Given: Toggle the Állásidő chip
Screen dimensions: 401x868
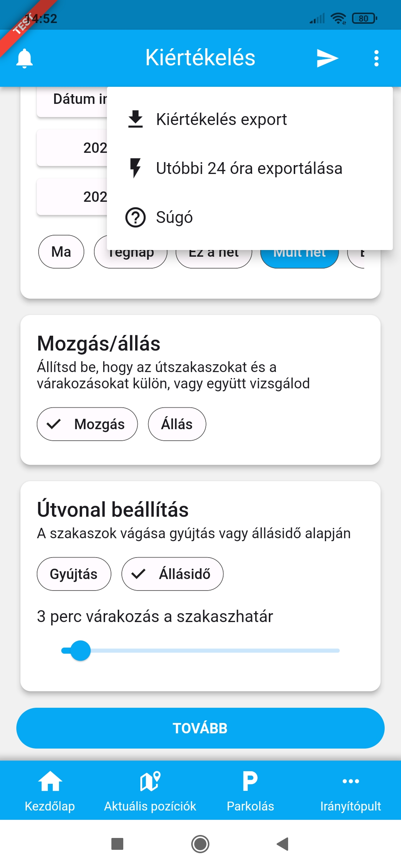Looking at the screenshot, I should pyautogui.click(x=172, y=574).
